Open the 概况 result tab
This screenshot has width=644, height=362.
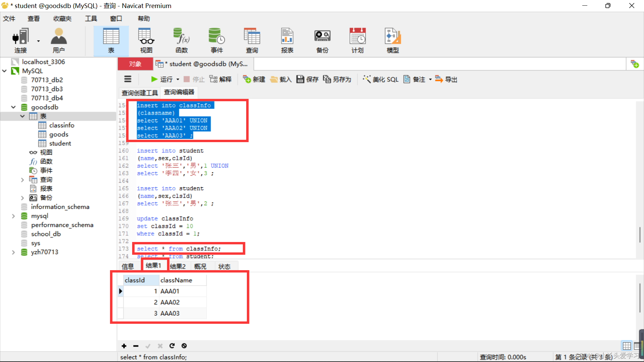tap(200, 266)
